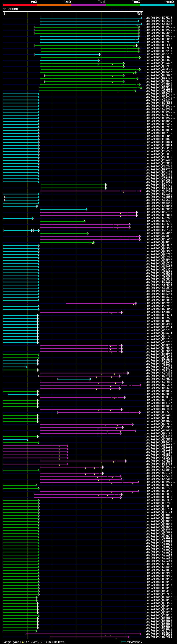Click the white query length bar

pos(73,11)
